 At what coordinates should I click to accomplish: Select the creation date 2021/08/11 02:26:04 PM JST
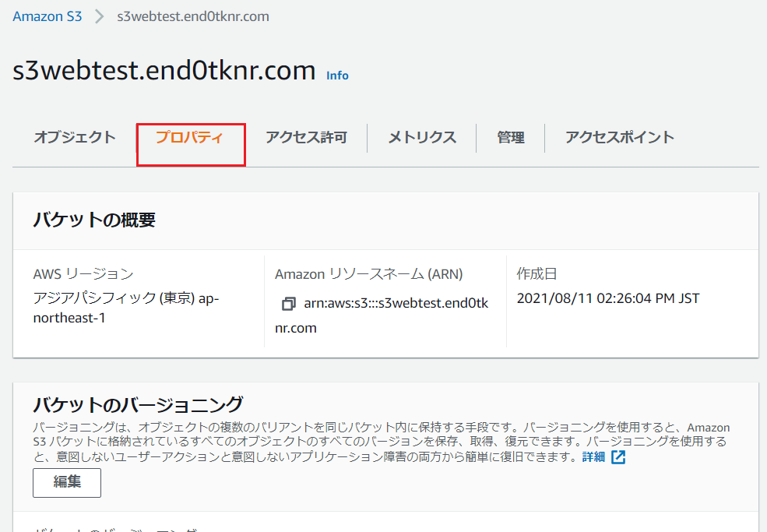click(x=608, y=298)
